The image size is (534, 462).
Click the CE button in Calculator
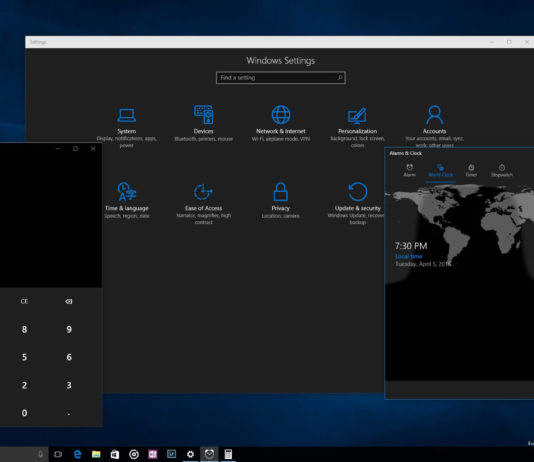(24, 301)
